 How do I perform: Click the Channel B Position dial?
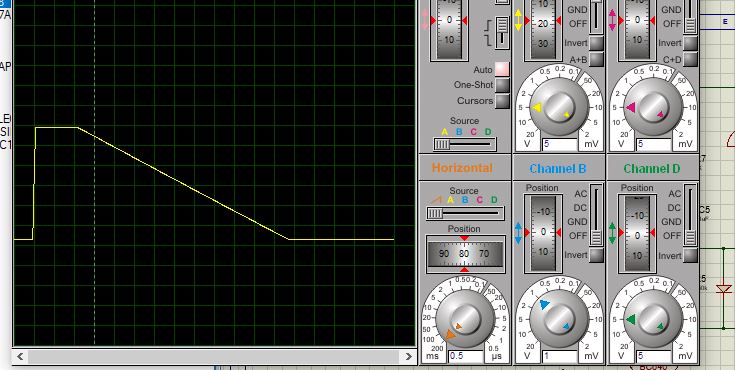543,233
